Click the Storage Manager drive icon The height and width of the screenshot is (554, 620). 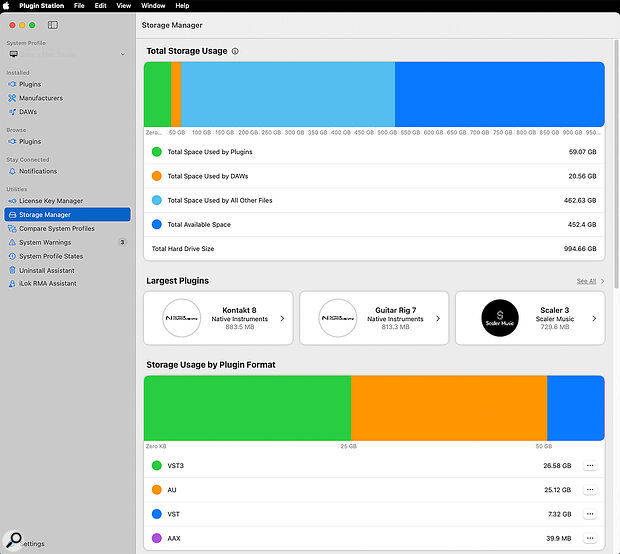(x=12, y=215)
